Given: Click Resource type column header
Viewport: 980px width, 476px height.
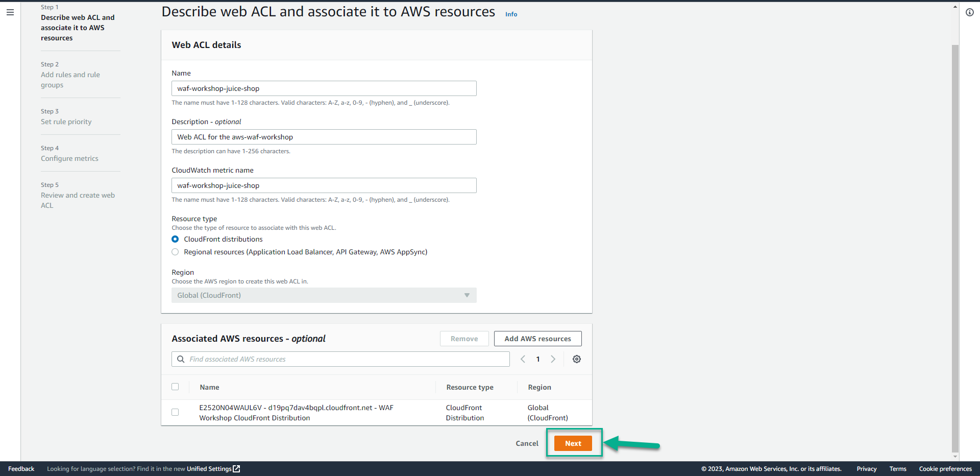Looking at the screenshot, I should (470, 387).
